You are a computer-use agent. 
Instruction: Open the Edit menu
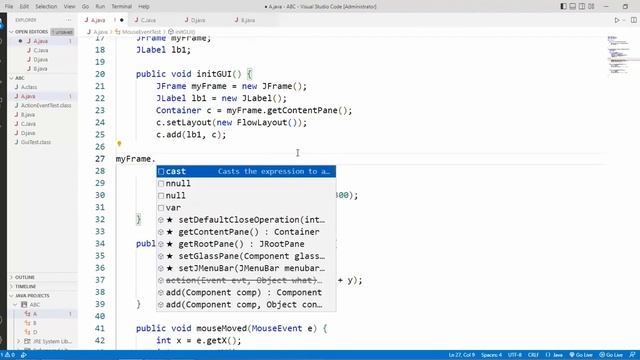click(x=24, y=7)
